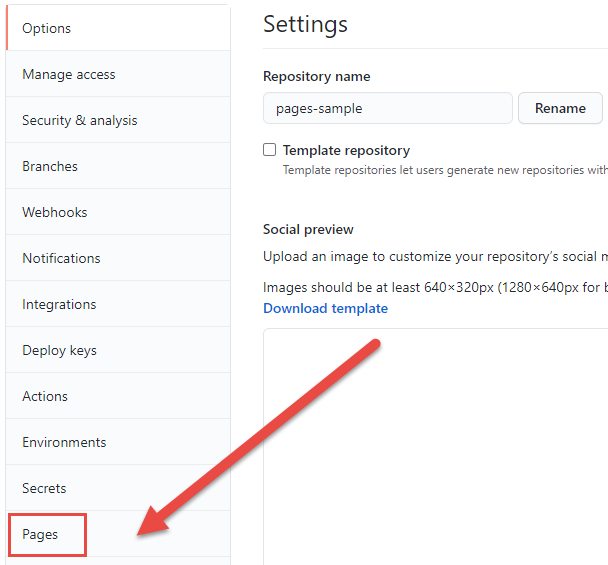Open the Options settings section

(x=118, y=28)
